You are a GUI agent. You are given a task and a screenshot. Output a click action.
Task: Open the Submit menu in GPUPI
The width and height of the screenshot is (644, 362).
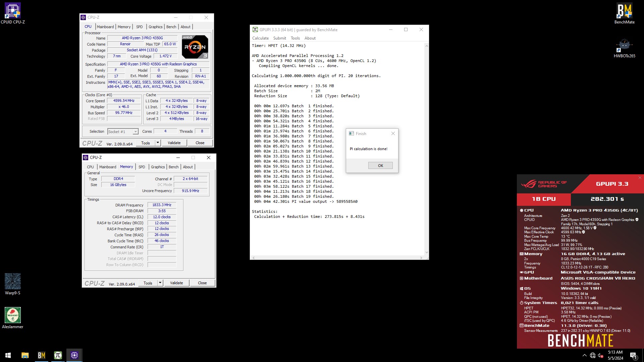(x=279, y=38)
